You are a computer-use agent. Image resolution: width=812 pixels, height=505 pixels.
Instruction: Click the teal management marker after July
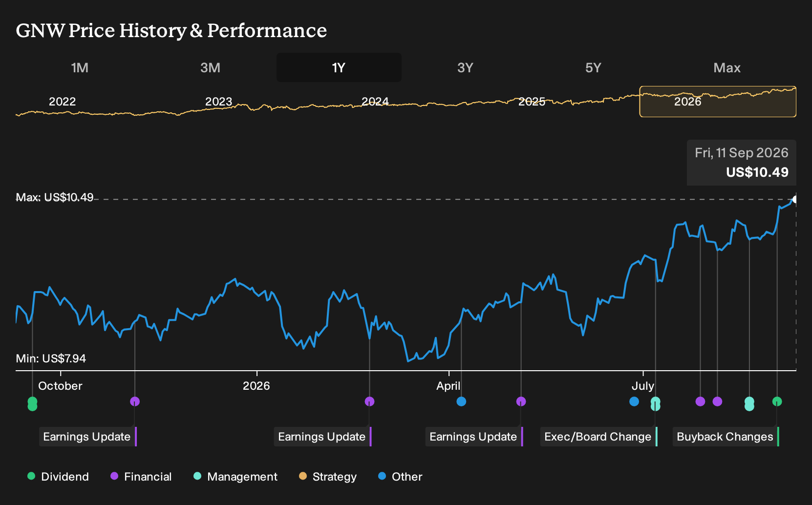click(x=656, y=403)
